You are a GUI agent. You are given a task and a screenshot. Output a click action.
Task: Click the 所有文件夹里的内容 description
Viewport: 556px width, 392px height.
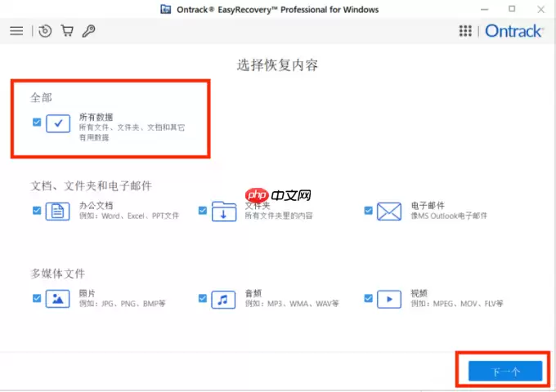coord(279,216)
